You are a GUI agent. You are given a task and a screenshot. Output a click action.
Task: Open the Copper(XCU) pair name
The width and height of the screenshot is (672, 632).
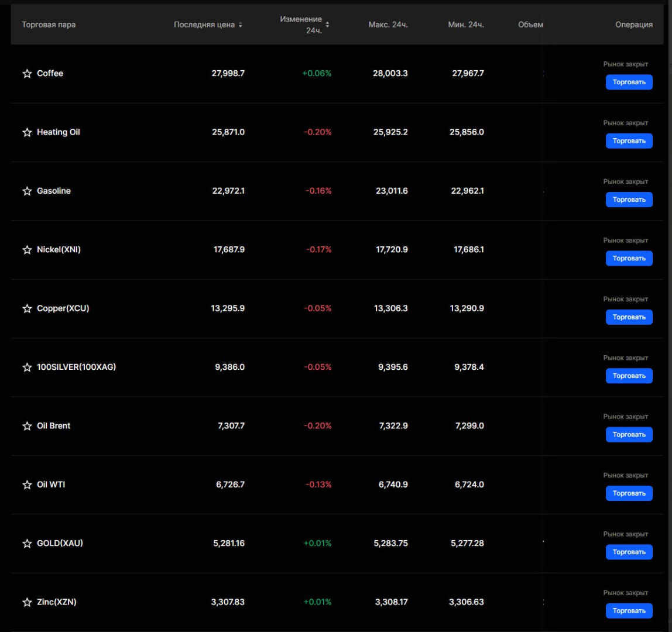pos(63,308)
